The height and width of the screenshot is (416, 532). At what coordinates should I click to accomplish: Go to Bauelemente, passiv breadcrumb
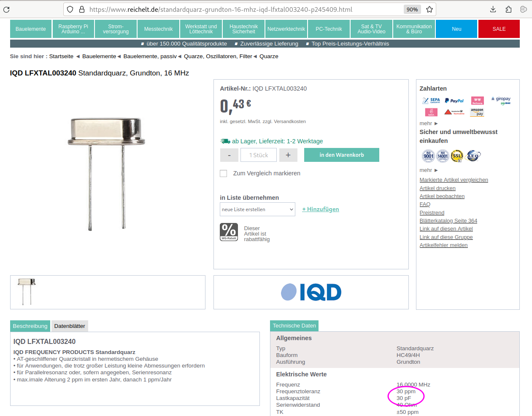[150, 56]
